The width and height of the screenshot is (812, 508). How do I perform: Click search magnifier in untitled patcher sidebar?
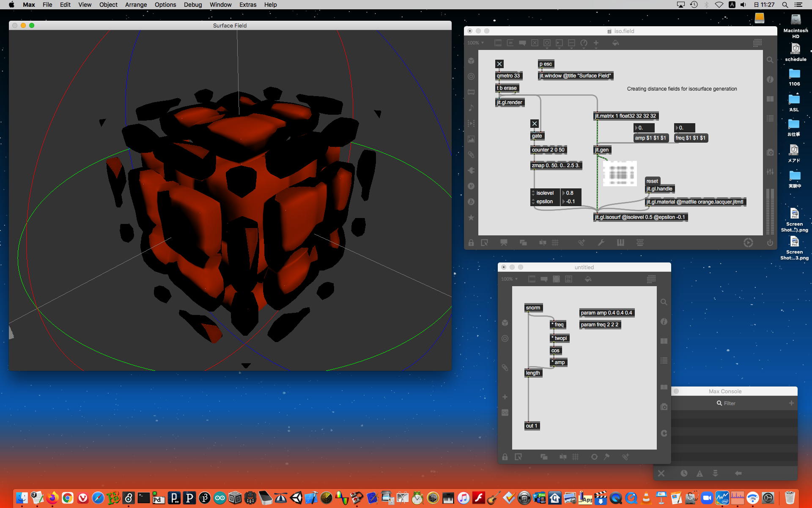click(x=664, y=302)
